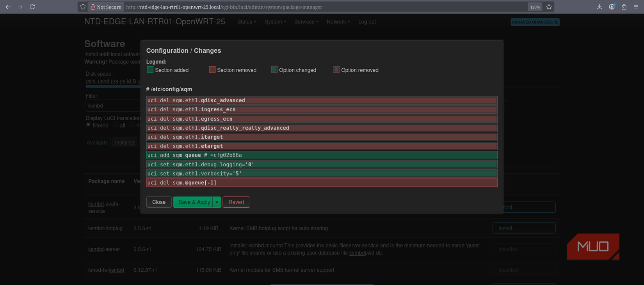Click the NTD-EDGE-LAN-RTR01-OpenWRT-25 hostname link
This screenshot has height=285, width=644.
pos(155,22)
